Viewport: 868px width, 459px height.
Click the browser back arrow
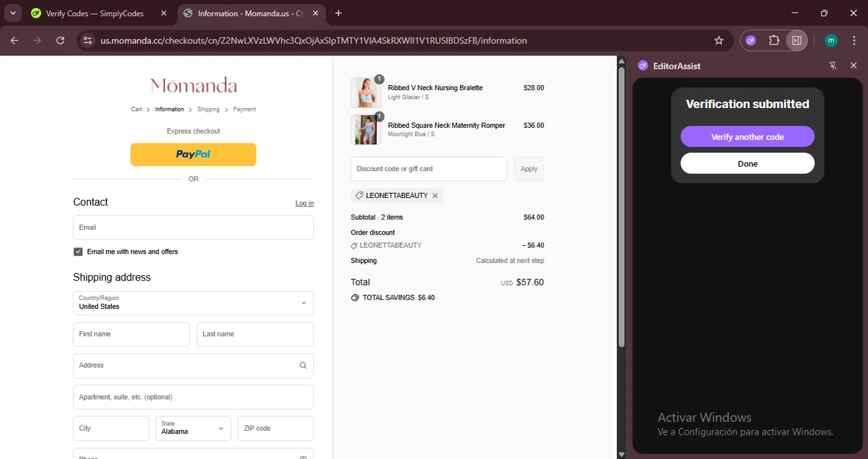(14, 40)
